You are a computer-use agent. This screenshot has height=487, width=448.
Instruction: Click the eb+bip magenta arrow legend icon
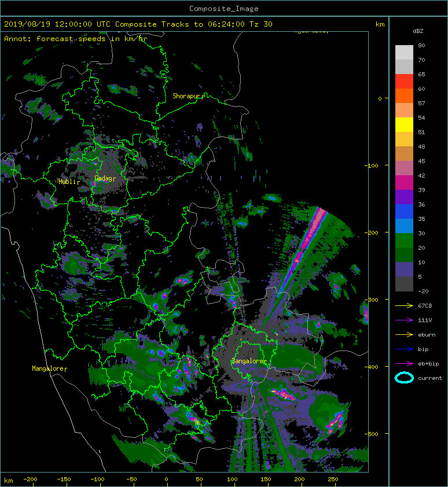click(404, 363)
